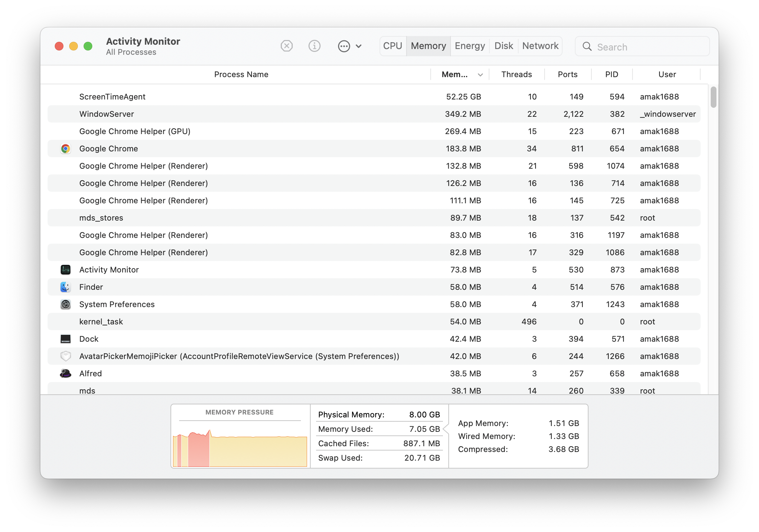The height and width of the screenshot is (532, 759).
Task: Select the Renderer row using 126.2 MB
Action: pos(374,183)
